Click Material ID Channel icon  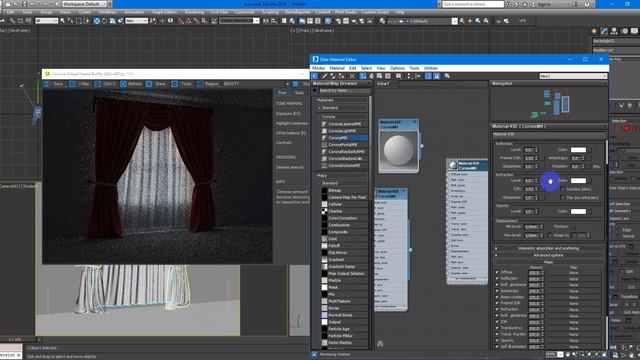399,76
